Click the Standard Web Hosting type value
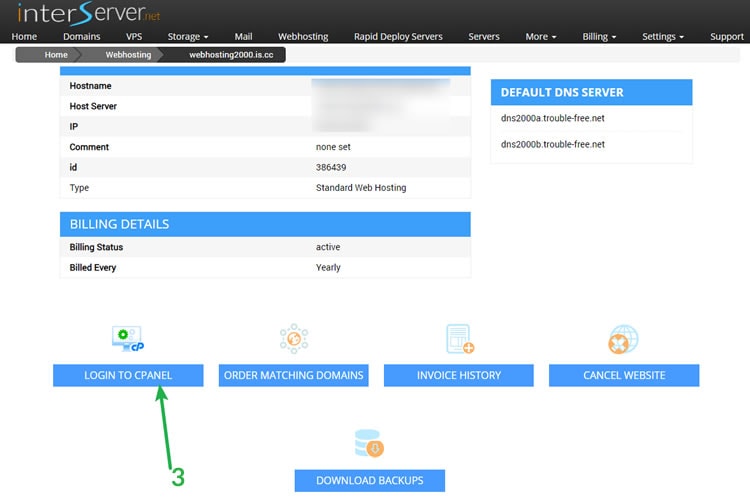 point(361,188)
